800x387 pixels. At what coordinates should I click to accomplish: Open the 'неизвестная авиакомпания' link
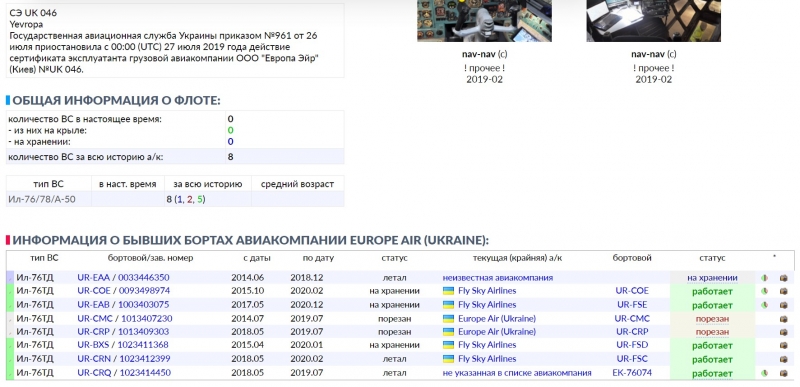click(497, 278)
